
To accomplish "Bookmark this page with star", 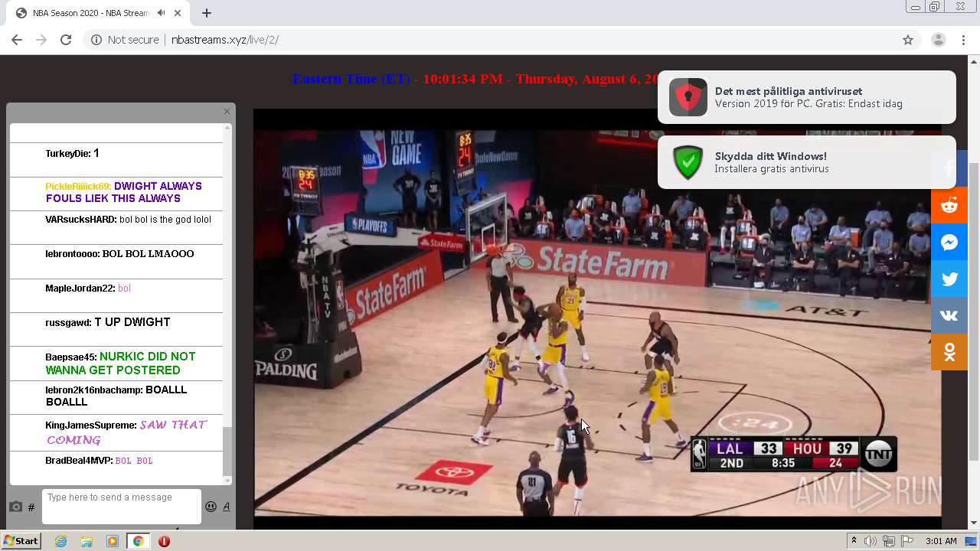I will [908, 40].
